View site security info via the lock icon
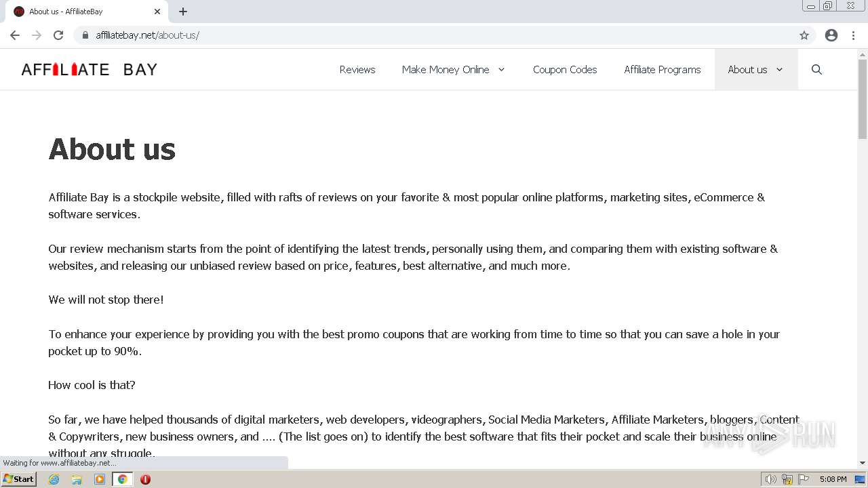This screenshot has width=868, height=488. [85, 35]
